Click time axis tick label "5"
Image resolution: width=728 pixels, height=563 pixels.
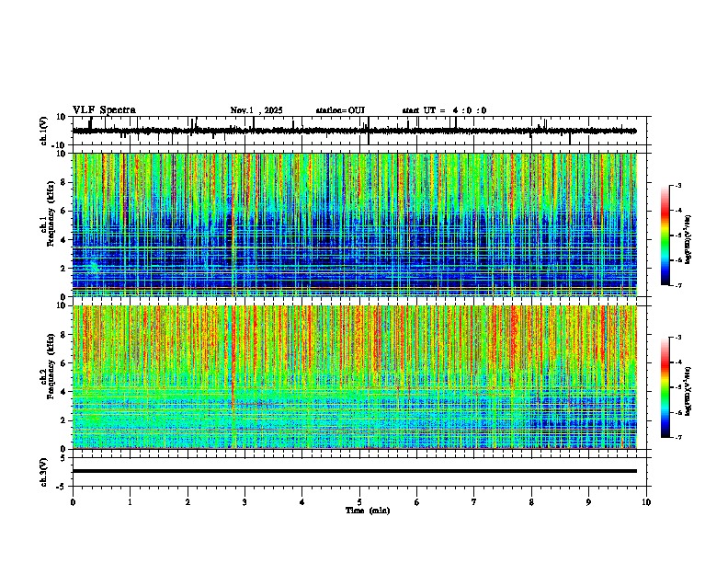[359, 502]
